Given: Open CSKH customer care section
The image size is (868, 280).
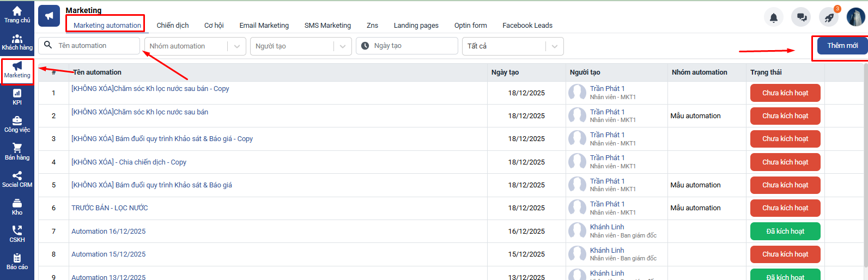Looking at the screenshot, I should pos(17,234).
